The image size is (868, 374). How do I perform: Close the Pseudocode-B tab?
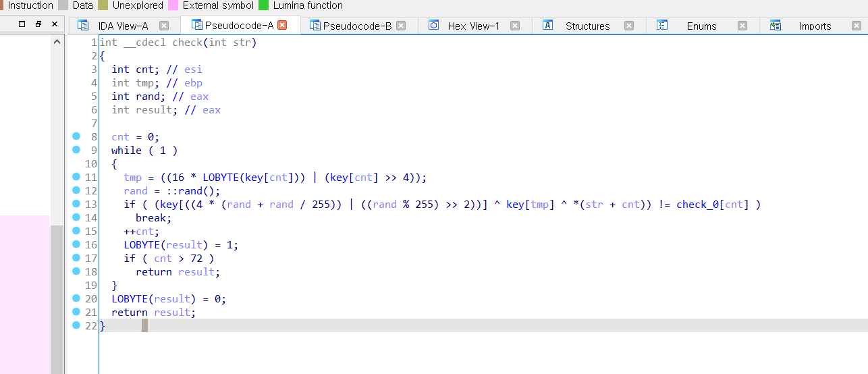click(401, 26)
